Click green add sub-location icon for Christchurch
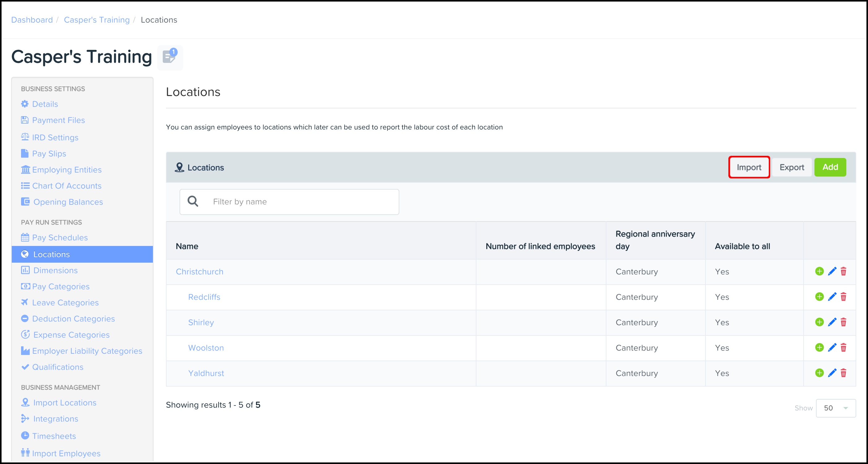This screenshot has width=868, height=464. (819, 271)
